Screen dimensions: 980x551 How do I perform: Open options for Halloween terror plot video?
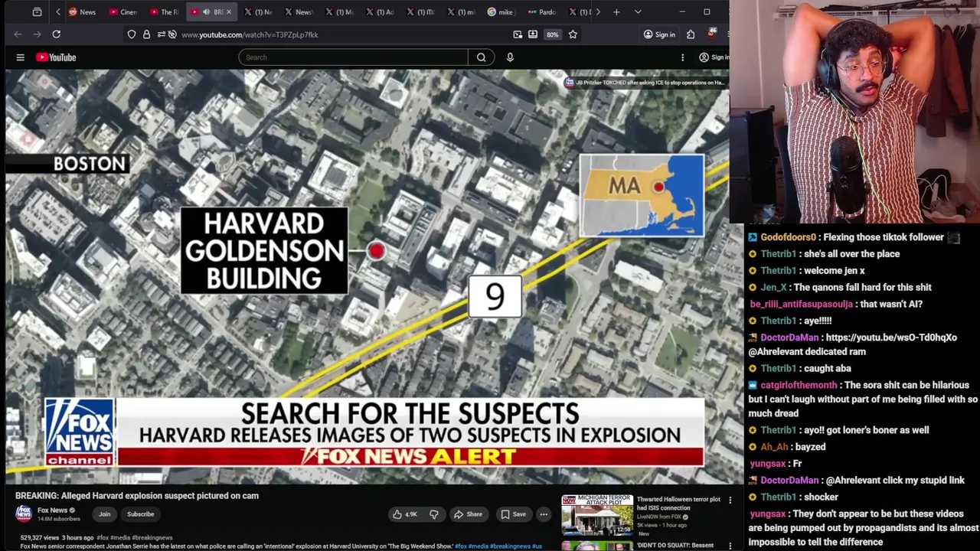pyautogui.click(x=730, y=500)
